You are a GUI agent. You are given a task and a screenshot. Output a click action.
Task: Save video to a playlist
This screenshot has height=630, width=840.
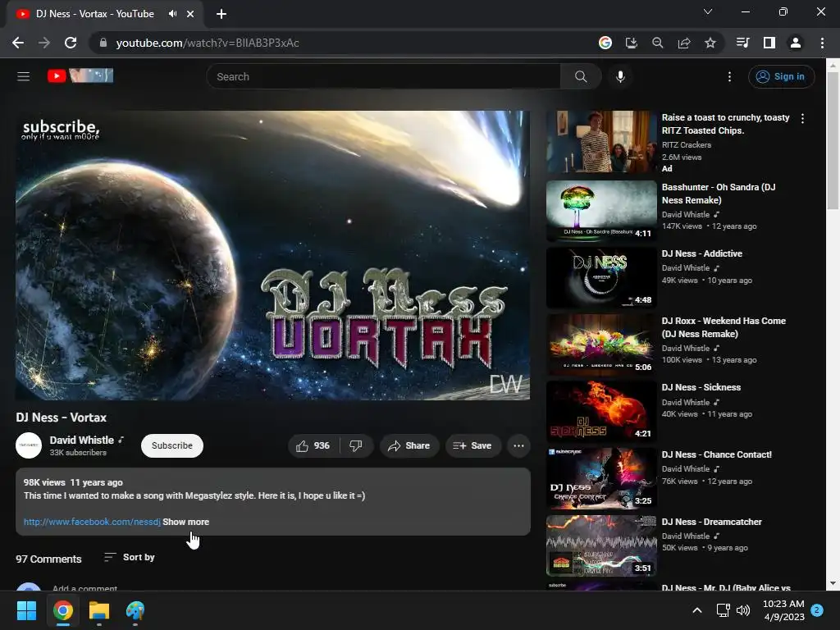472,445
